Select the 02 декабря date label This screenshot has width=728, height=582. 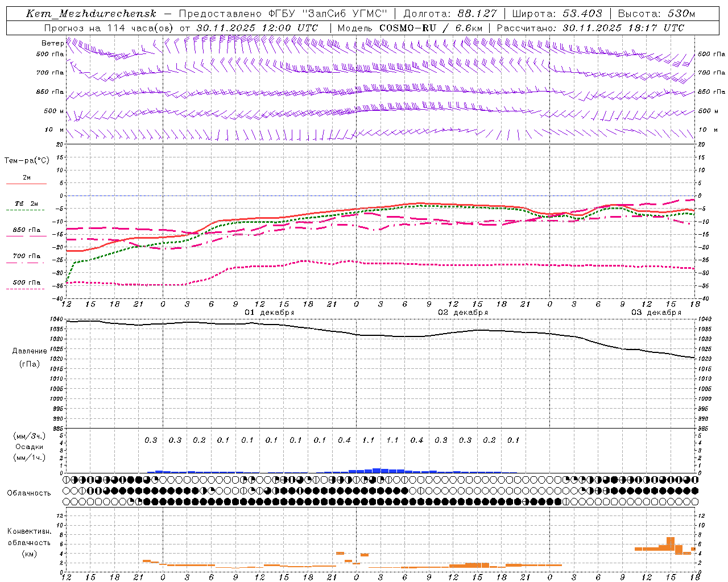click(463, 313)
